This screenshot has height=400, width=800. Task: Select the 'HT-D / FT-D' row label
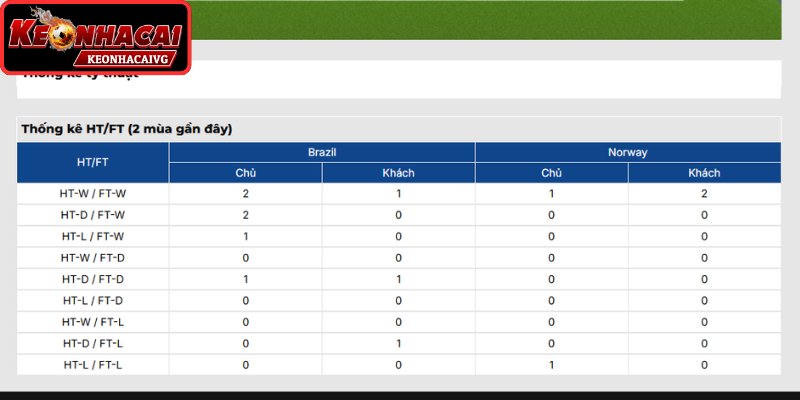pyautogui.click(x=93, y=280)
